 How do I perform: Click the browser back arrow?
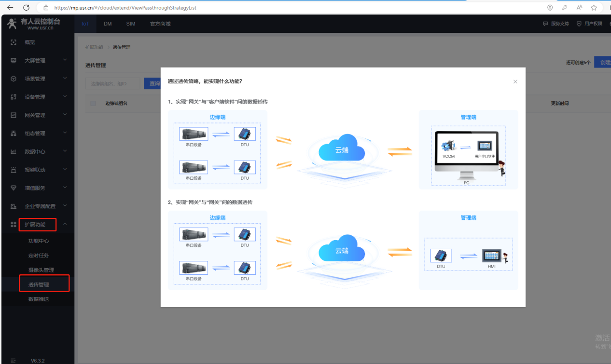point(10,8)
